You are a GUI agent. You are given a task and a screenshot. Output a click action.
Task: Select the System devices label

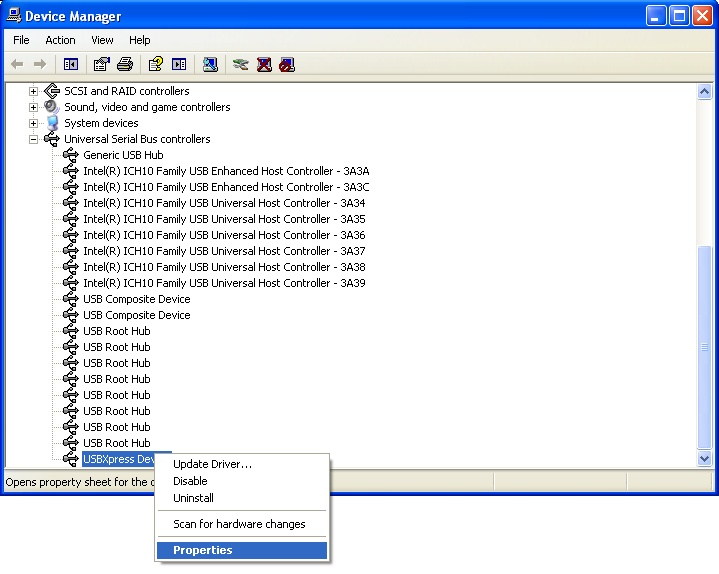click(x=101, y=123)
